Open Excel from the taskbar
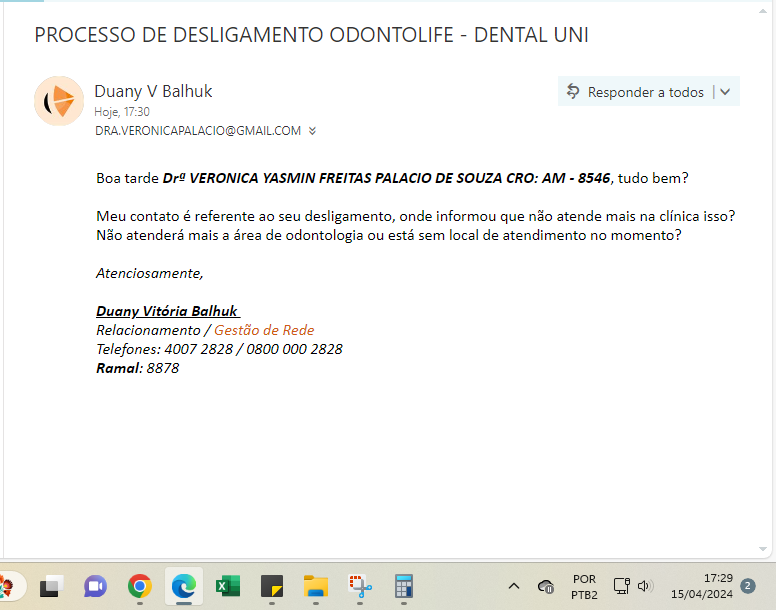Image resolution: width=776 pixels, height=610 pixels. pos(228,587)
